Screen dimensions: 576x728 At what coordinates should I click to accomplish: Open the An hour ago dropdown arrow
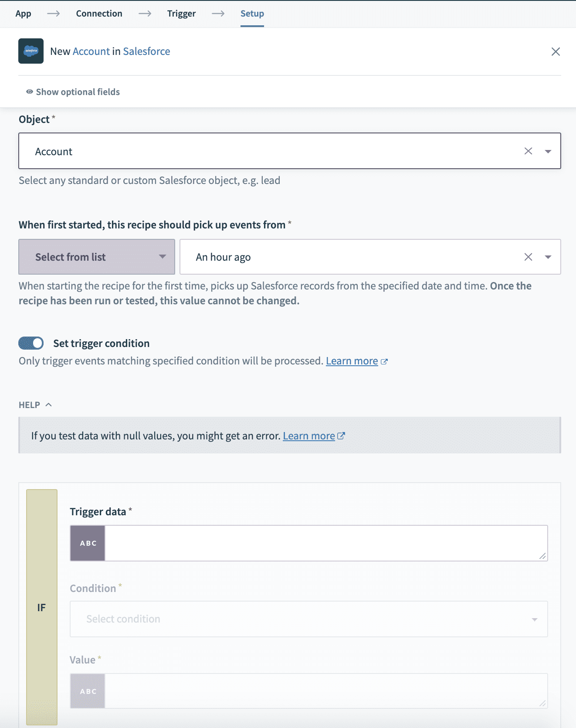[548, 257]
